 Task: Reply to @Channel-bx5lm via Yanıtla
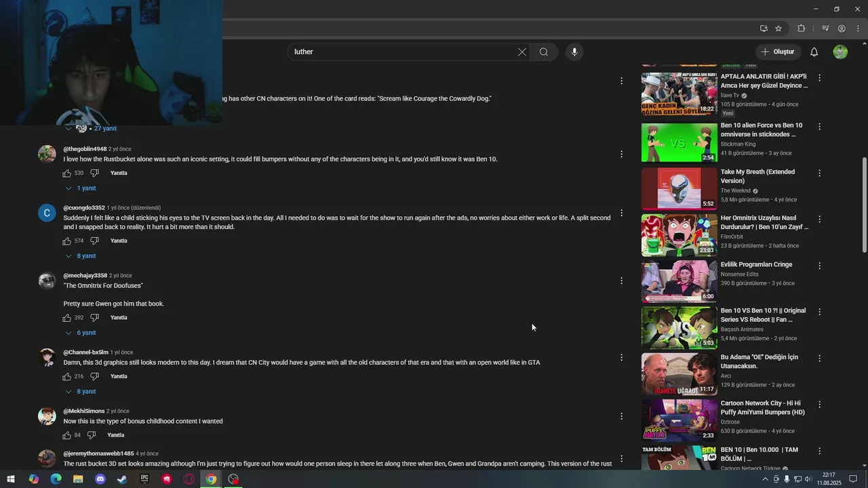coord(119,377)
